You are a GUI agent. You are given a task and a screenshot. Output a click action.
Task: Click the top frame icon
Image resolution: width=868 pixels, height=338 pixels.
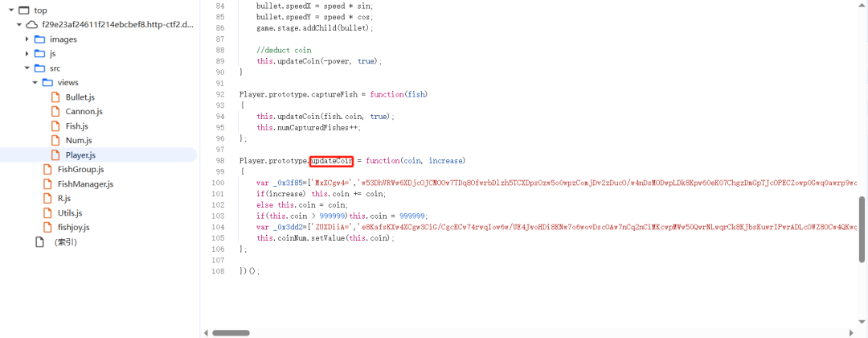click(x=24, y=10)
